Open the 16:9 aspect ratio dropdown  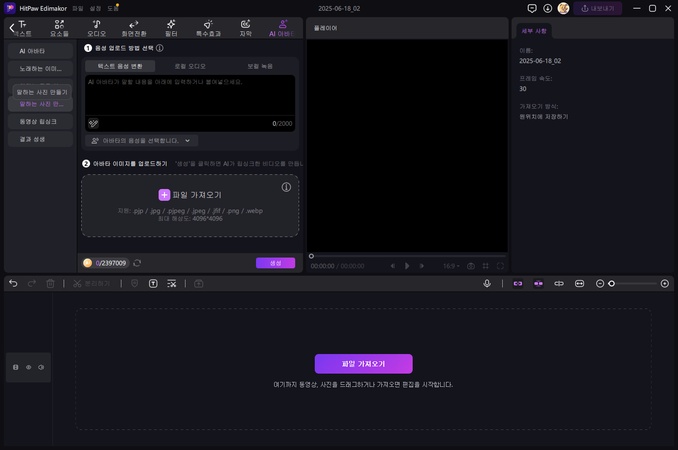(x=451, y=266)
